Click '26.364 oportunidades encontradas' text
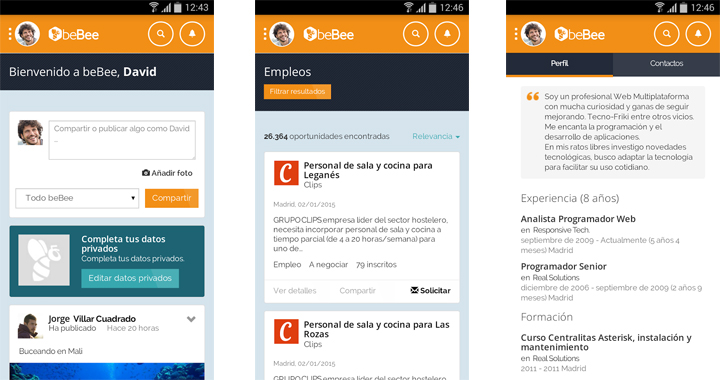Image resolution: width=720 pixels, height=380 pixels. (x=326, y=136)
